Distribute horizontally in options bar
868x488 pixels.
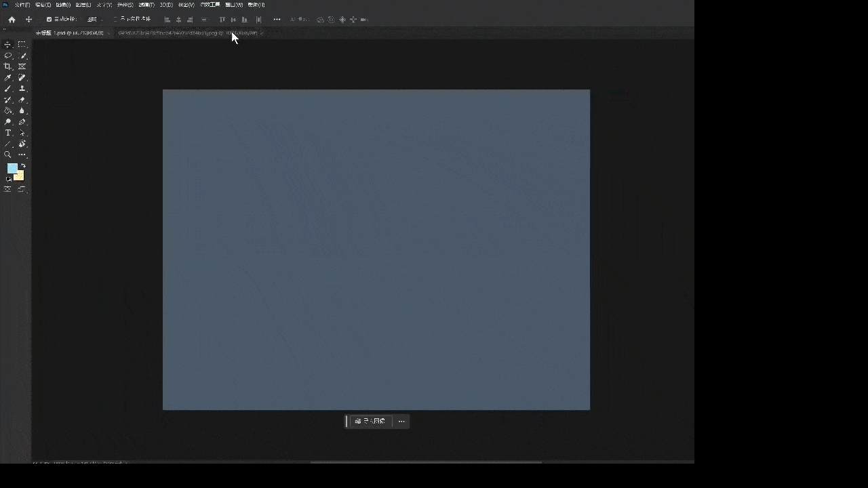[x=258, y=20]
